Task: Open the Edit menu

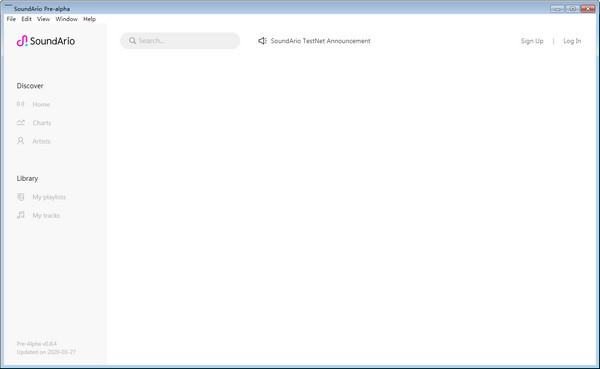Action: pos(26,19)
